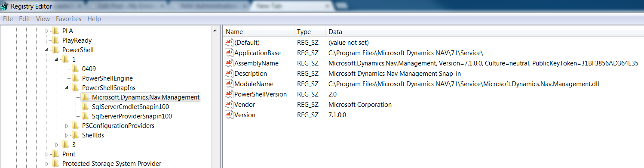Expand the PSConfigurationProviders node
The width and height of the screenshot is (644, 168).
point(67,126)
